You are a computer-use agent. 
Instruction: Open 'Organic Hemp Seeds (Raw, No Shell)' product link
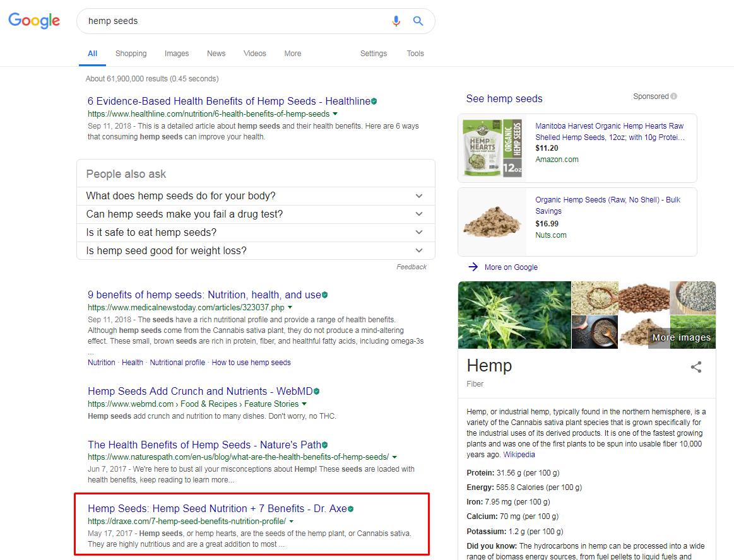[608, 206]
